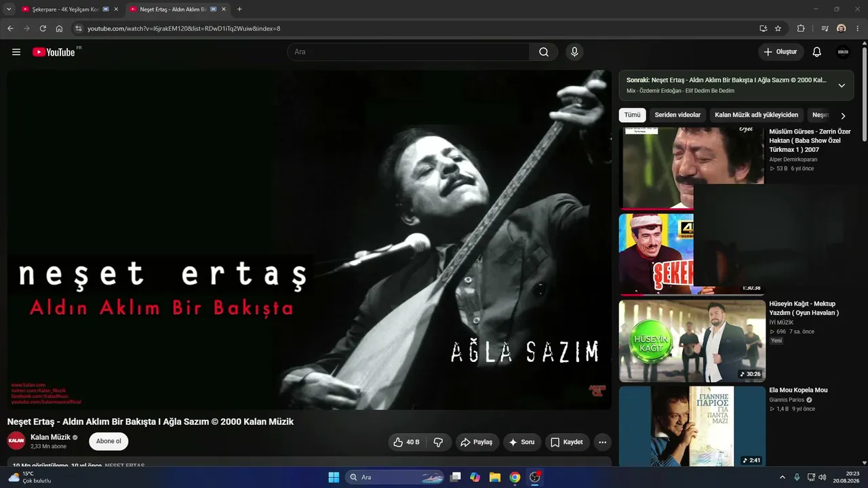The height and width of the screenshot is (488, 868).
Task: Open the Müslüm Gürses video thumbnail
Action: click(692, 167)
